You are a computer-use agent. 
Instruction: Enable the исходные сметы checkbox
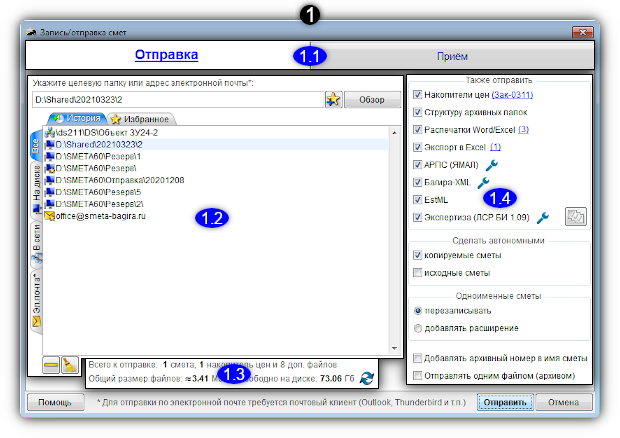coord(417,272)
